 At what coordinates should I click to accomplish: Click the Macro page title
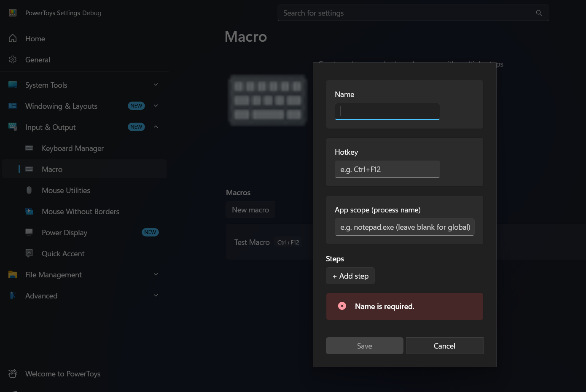[x=246, y=37]
